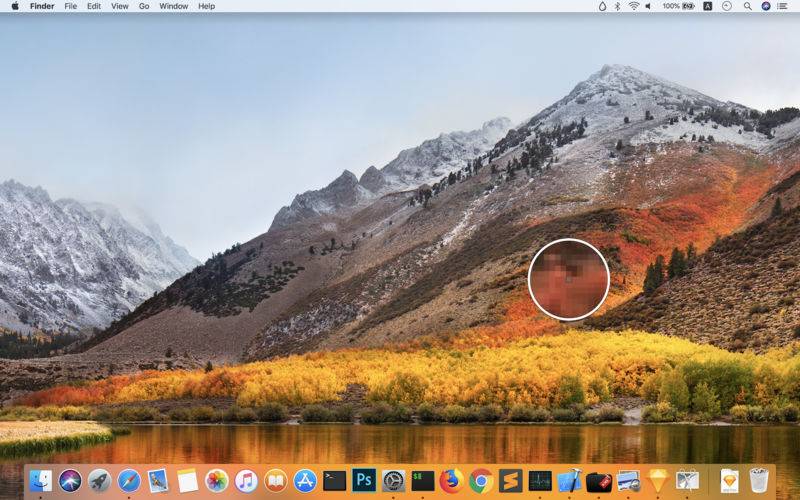Open the Apple menu
Screen dimensions: 800x500
15,6
